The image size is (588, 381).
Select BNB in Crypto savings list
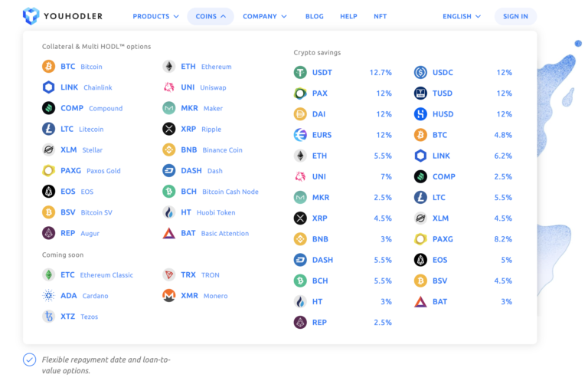click(x=343, y=238)
